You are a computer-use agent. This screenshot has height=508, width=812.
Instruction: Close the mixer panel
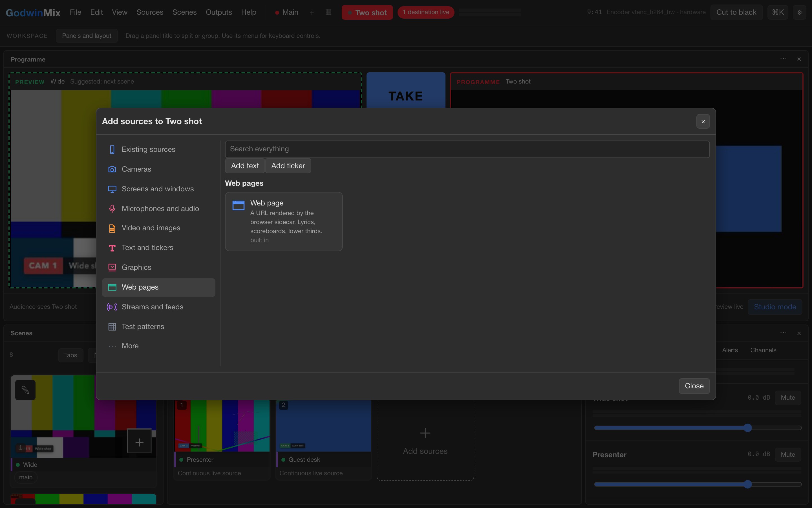click(x=799, y=333)
